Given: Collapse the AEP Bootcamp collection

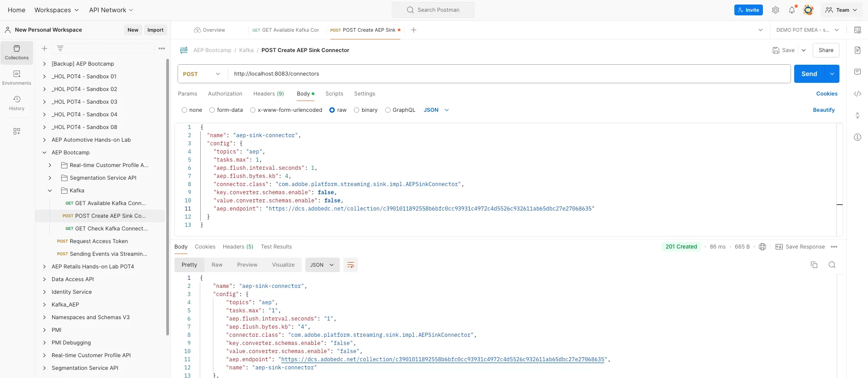Looking at the screenshot, I should (44, 153).
